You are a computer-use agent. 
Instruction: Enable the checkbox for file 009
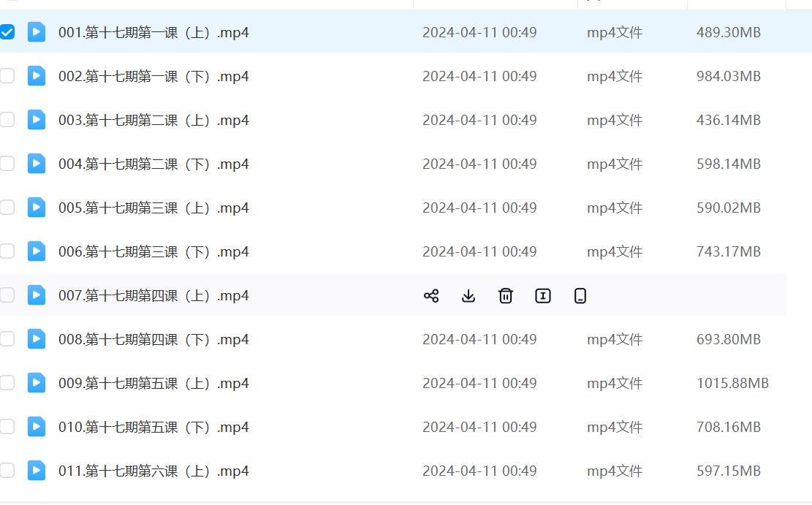coord(7,383)
